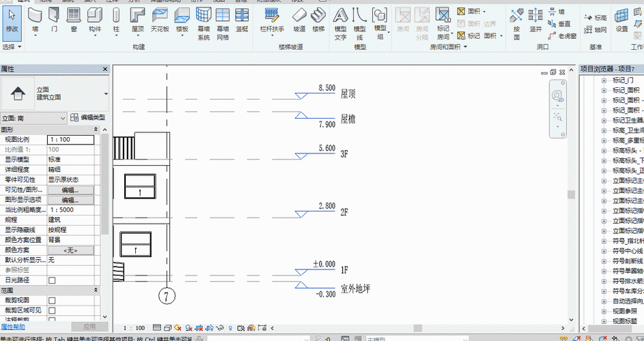Open the 标记 面积 dropdown arrow
The width and height of the screenshot is (644, 341).
[x=501, y=36]
